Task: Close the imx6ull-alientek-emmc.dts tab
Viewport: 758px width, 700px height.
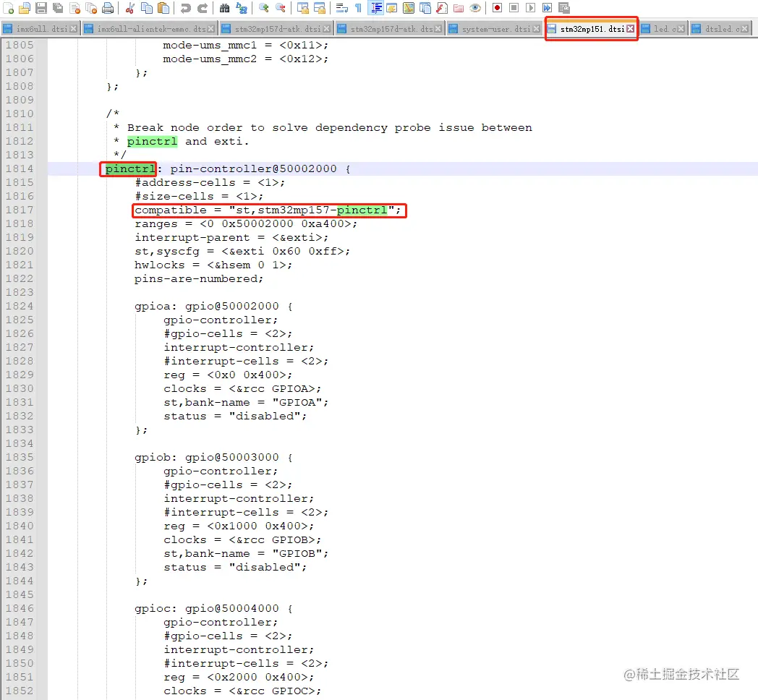Action: [x=210, y=29]
